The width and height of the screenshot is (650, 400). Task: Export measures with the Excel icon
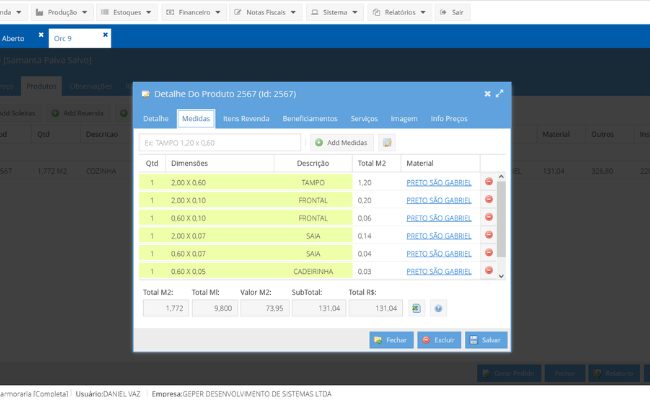pos(416,308)
